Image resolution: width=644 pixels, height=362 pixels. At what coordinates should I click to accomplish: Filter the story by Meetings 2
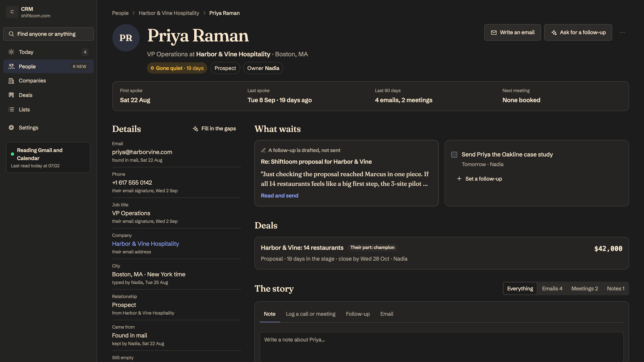[x=584, y=289]
